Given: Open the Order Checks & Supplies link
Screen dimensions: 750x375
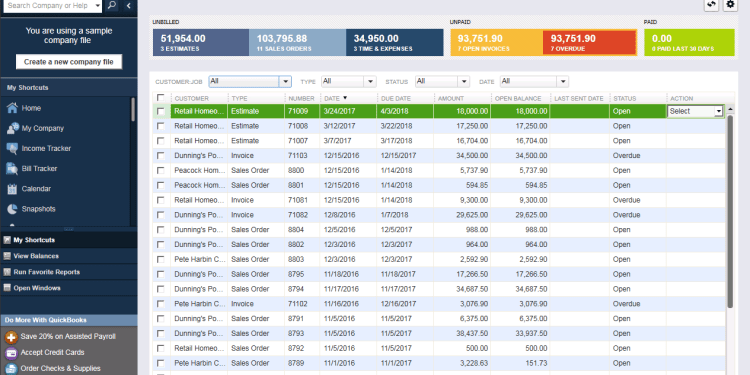Looking at the screenshot, I should click(x=60, y=369).
